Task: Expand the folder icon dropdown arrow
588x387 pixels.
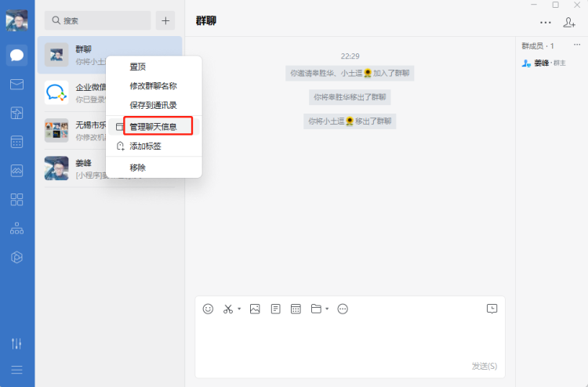Action: (x=327, y=309)
